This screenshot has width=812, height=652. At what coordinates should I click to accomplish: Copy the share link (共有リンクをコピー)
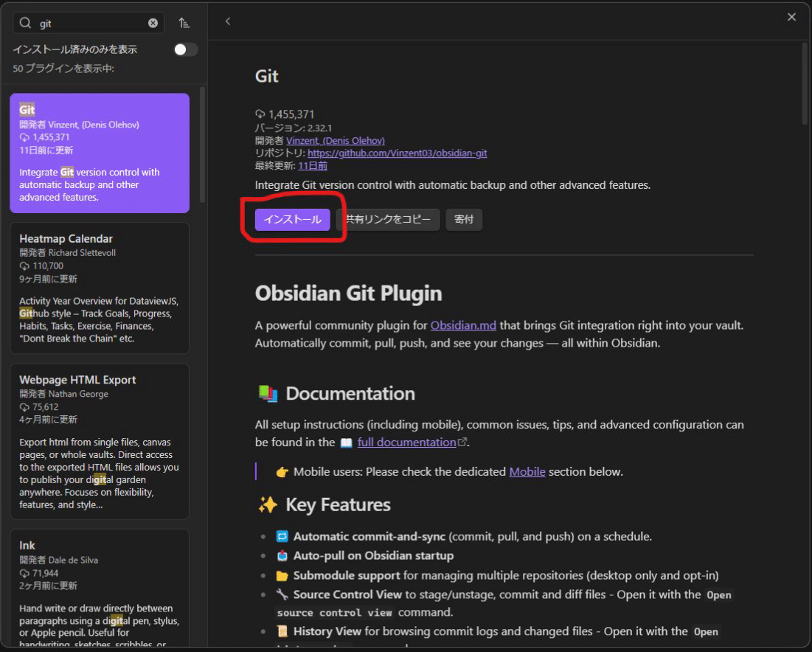click(x=388, y=220)
